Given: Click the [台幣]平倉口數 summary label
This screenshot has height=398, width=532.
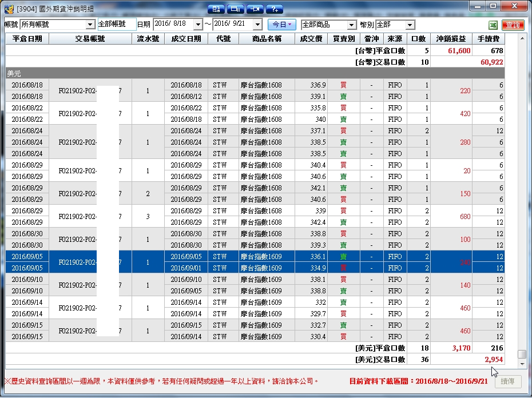Looking at the screenshot, I should point(380,50).
